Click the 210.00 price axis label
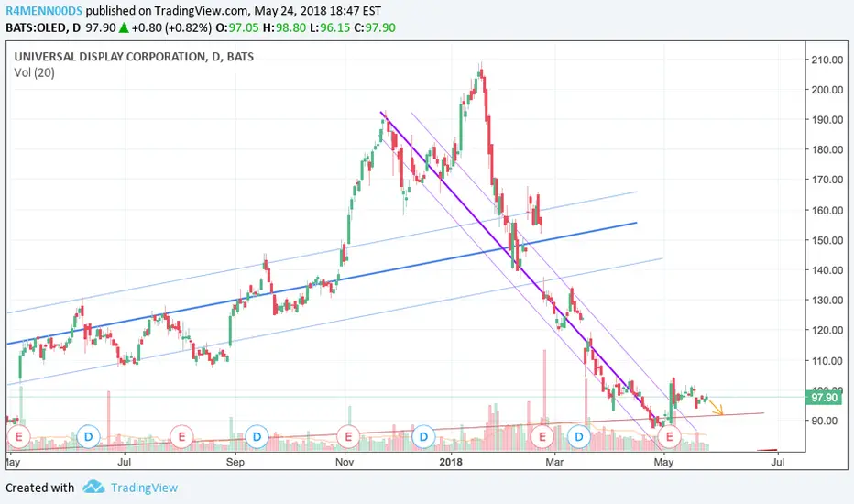Screen dimensions: 854x504 (x=827, y=60)
